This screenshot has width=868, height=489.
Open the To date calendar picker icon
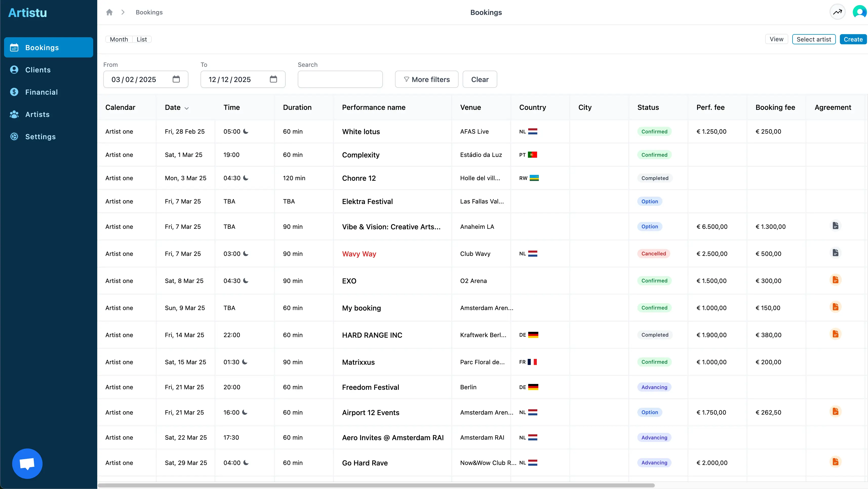274,79
